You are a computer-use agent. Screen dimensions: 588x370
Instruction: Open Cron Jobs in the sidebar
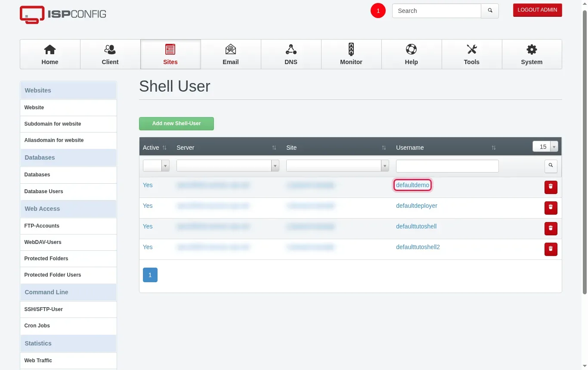click(68, 326)
